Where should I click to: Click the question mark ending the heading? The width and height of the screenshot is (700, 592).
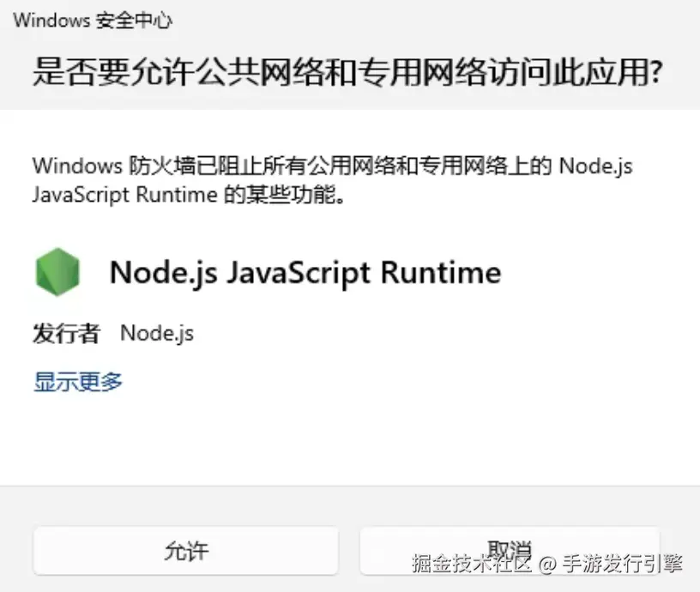pyautogui.click(x=655, y=72)
